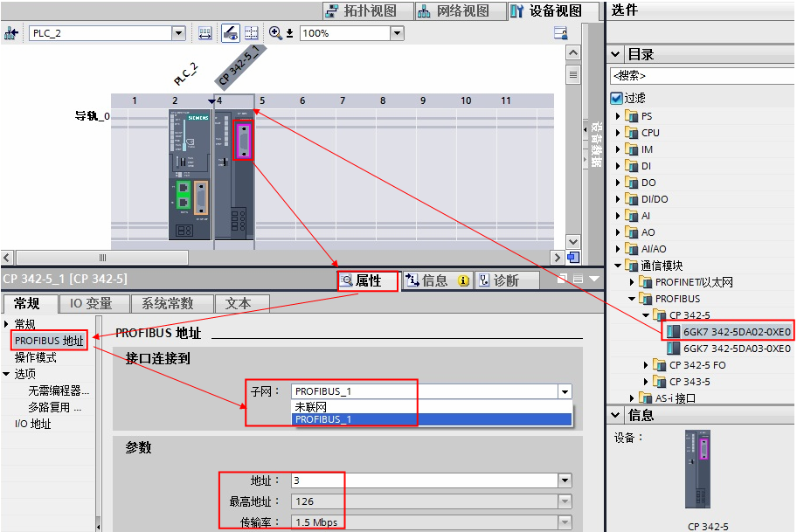Open the PLC_2 device dropdown
Screen dimensions: 797x532
tap(178, 33)
